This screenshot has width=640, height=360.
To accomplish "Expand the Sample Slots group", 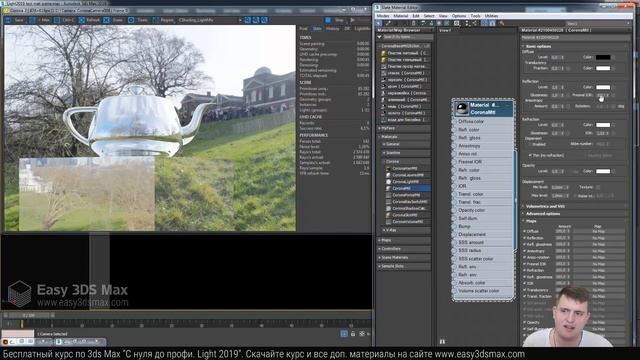I will coord(404,266).
